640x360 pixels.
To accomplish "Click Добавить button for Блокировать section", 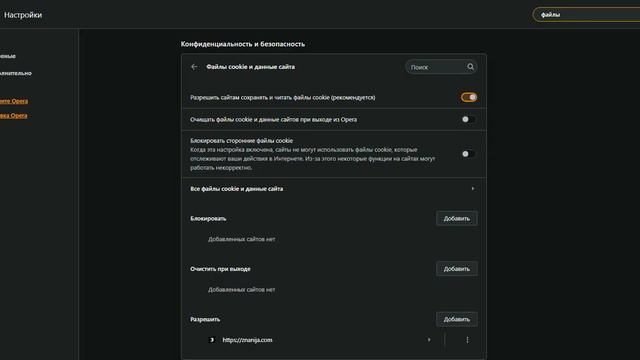I will 456,218.
